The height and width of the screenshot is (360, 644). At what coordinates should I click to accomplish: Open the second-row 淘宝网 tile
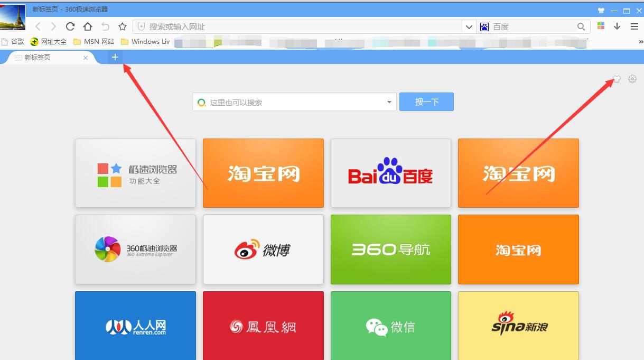point(518,250)
